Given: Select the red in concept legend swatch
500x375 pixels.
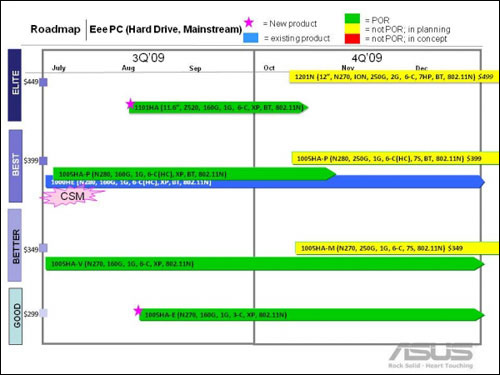Looking at the screenshot, I should point(352,39).
